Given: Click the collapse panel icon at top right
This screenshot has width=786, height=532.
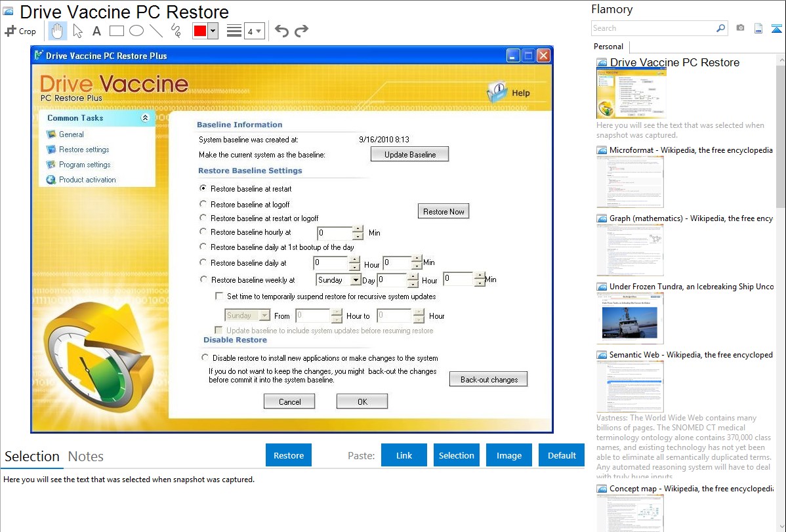Looking at the screenshot, I should (x=776, y=28).
